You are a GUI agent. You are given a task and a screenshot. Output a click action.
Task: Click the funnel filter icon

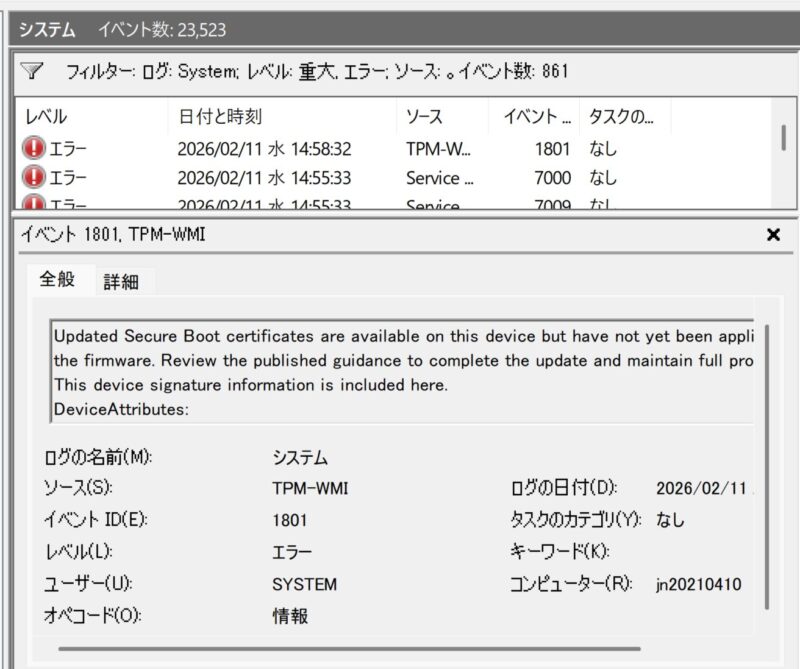pos(32,71)
